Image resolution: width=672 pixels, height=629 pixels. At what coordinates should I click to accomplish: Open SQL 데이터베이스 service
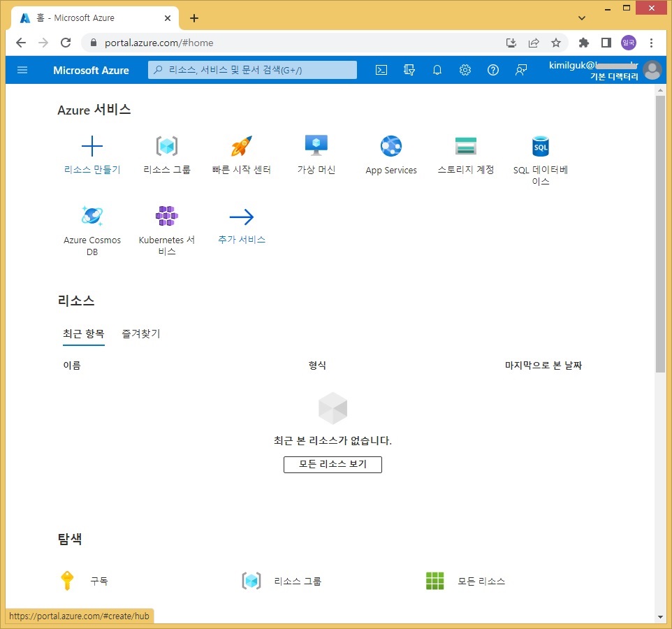pyautogui.click(x=541, y=160)
